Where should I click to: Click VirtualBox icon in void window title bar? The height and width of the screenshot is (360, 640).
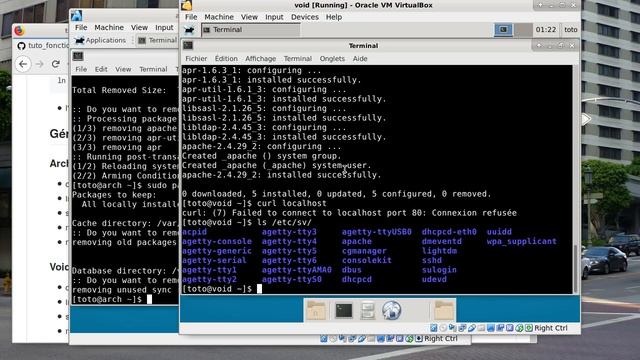(x=187, y=5)
